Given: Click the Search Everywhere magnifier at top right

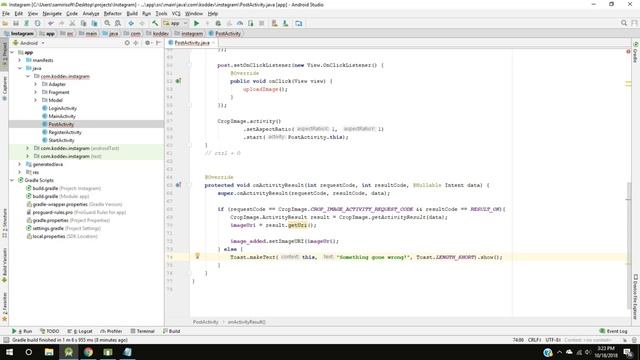Looking at the screenshot, I should pyautogui.click(x=624, y=23).
